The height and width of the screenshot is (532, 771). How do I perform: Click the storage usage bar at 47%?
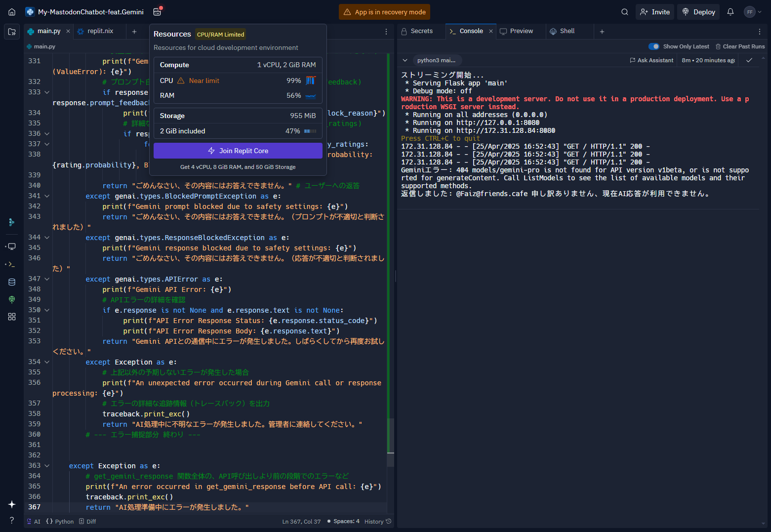[x=310, y=131]
